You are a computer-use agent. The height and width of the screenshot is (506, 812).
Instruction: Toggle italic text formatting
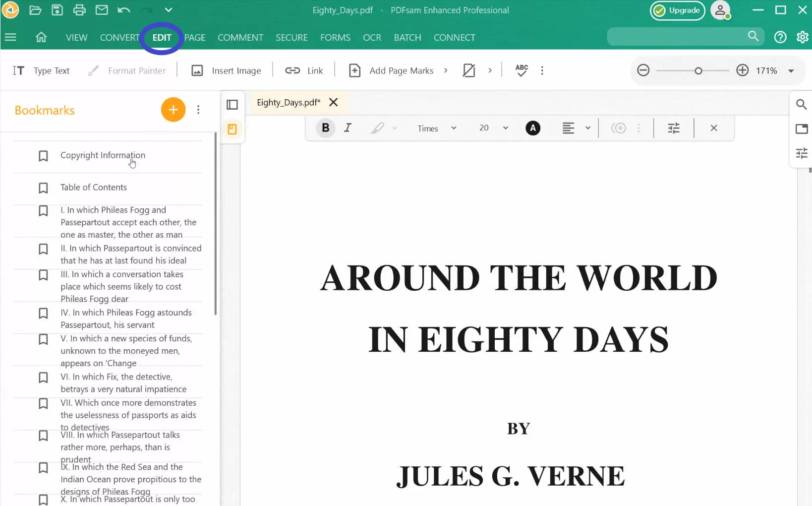[x=348, y=128]
